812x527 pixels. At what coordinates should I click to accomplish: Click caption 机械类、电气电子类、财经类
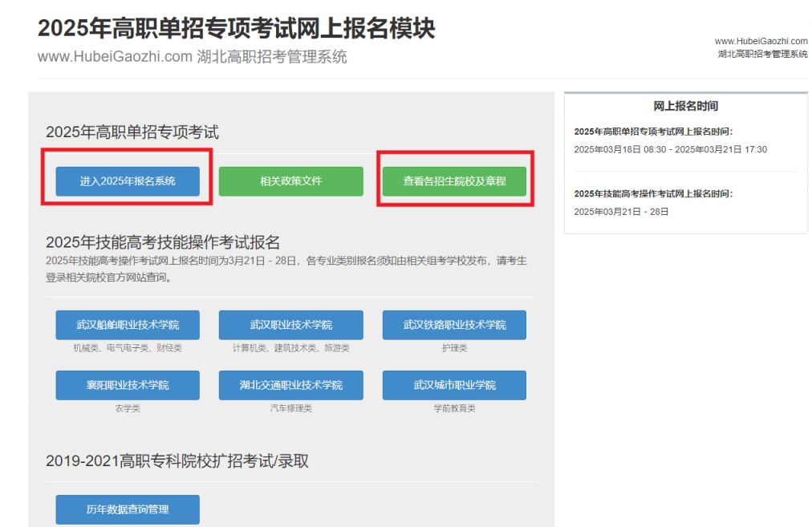128,348
